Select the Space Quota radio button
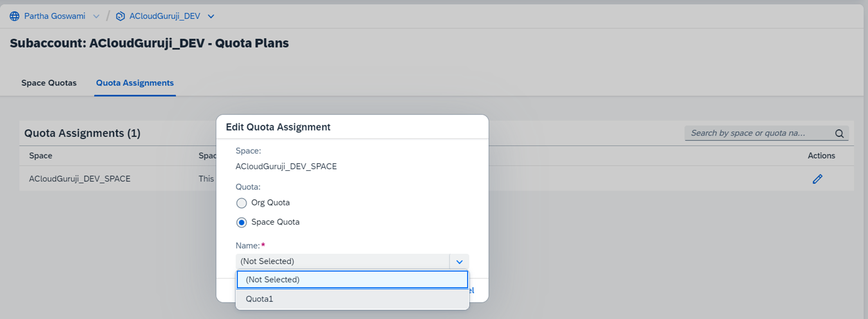This screenshot has width=868, height=319. [x=241, y=223]
